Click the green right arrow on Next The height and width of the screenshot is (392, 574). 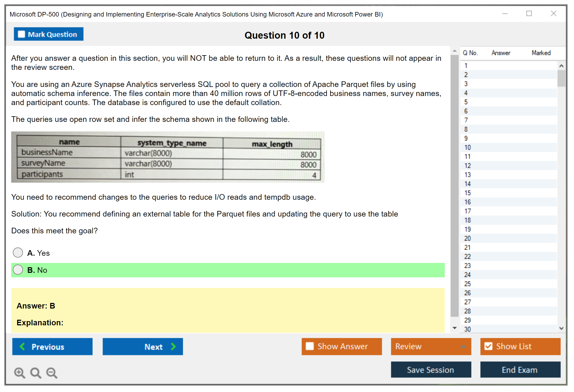pyautogui.click(x=173, y=346)
